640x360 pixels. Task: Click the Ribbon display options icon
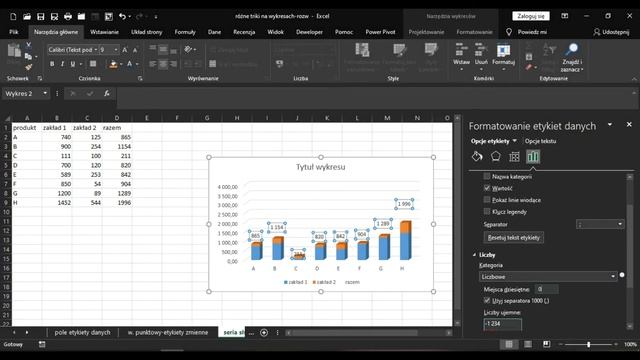[x=564, y=16]
